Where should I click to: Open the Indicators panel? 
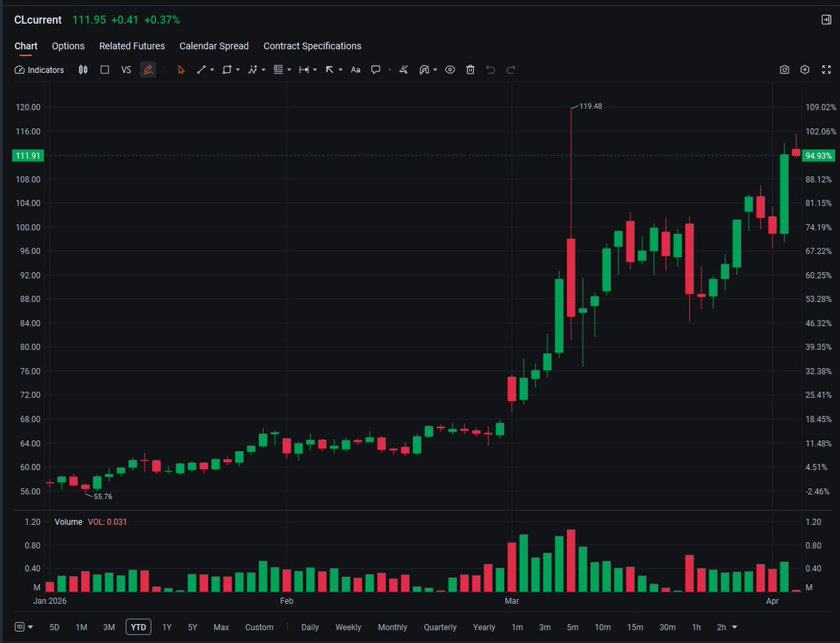[39, 70]
